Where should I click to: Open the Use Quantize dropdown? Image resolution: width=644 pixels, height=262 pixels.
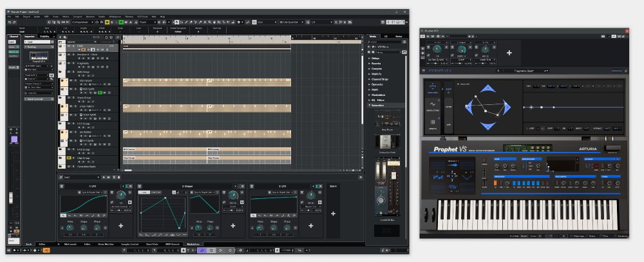tap(292, 22)
